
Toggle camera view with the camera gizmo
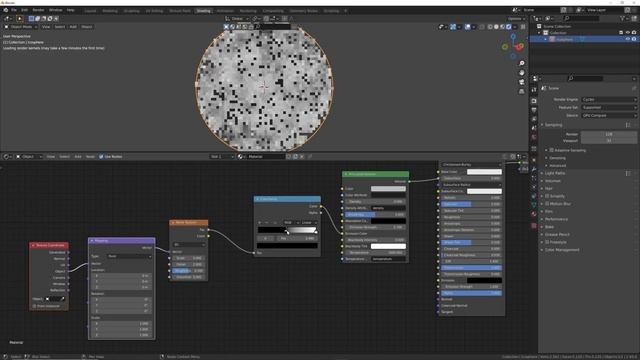coord(522,82)
